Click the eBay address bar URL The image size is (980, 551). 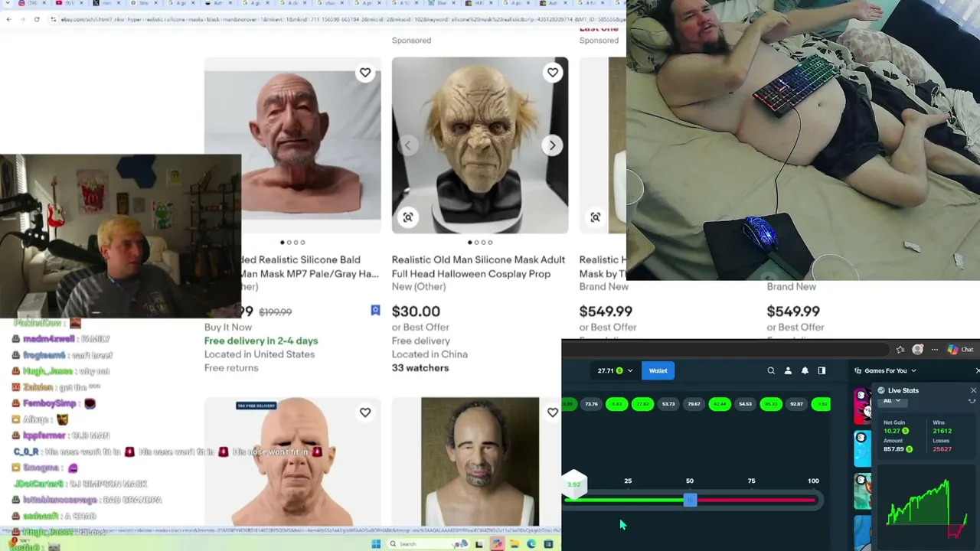coord(337,19)
